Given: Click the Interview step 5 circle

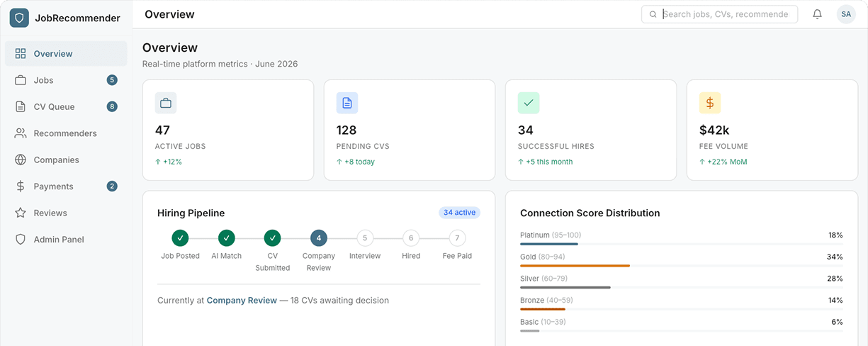Looking at the screenshot, I should [x=365, y=238].
